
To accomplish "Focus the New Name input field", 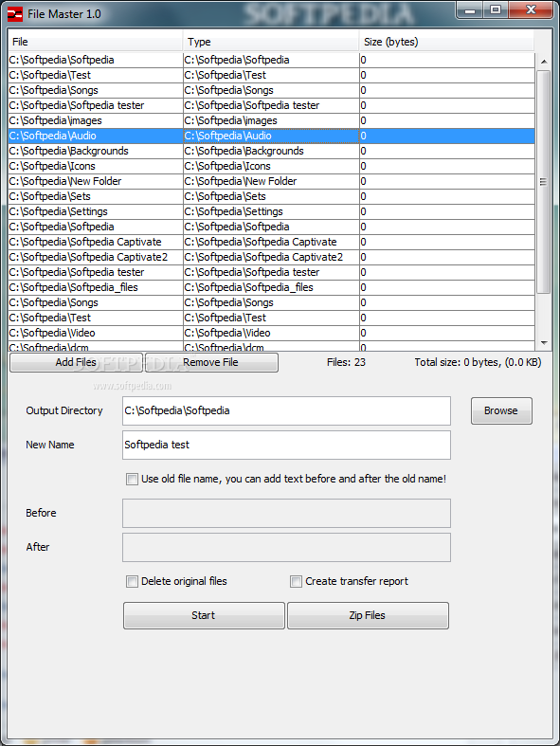I will (x=286, y=446).
